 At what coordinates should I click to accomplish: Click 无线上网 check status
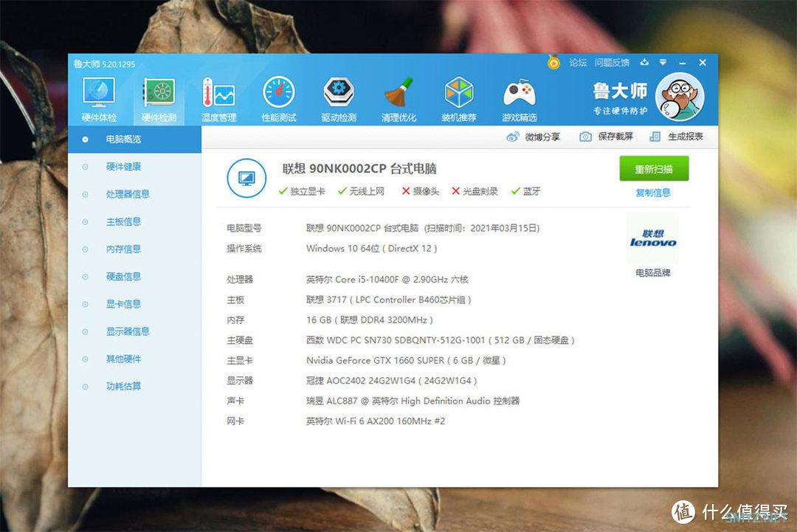tap(361, 191)
